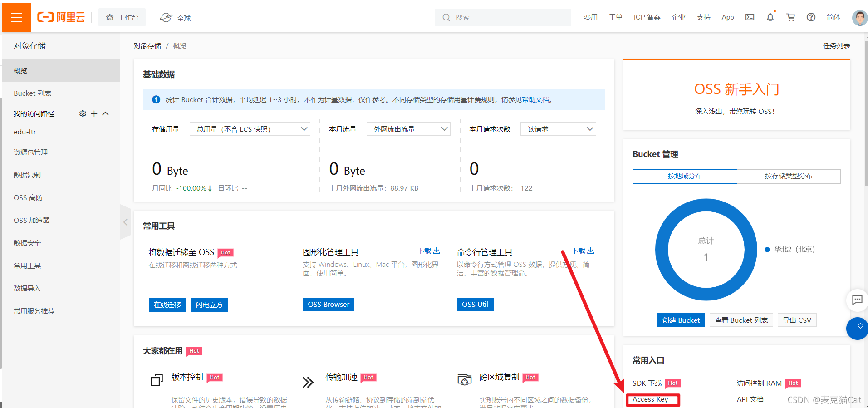Open settings gear for 我的访问路径
868x408 pixels.
click(x=83, y=113)
